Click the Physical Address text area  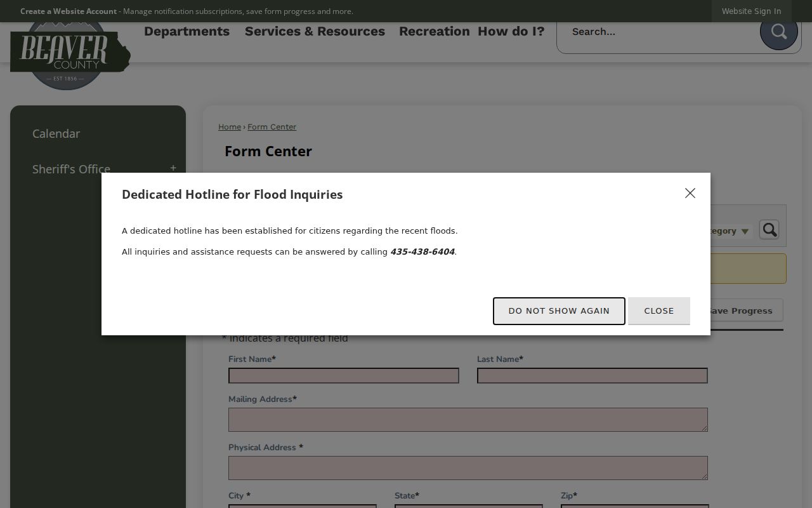click(x=468, y=468)
